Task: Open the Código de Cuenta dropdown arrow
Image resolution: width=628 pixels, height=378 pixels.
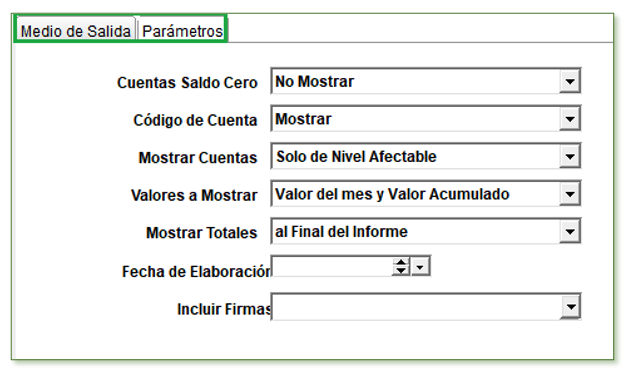Action: click(x=570, y=119)
